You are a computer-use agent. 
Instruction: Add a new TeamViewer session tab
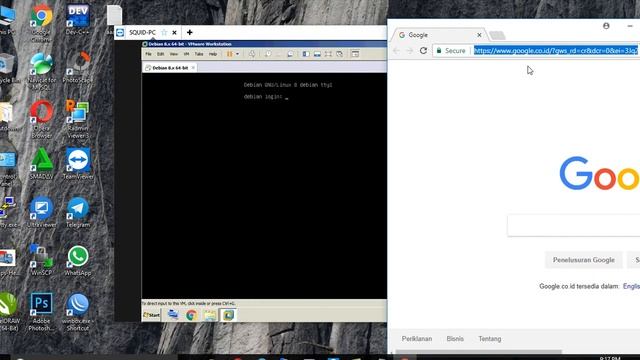click(189, 32)
